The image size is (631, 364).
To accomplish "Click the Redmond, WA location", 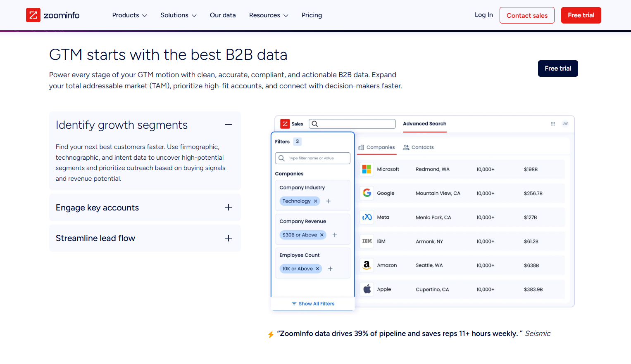I will [x=433, y=169].
